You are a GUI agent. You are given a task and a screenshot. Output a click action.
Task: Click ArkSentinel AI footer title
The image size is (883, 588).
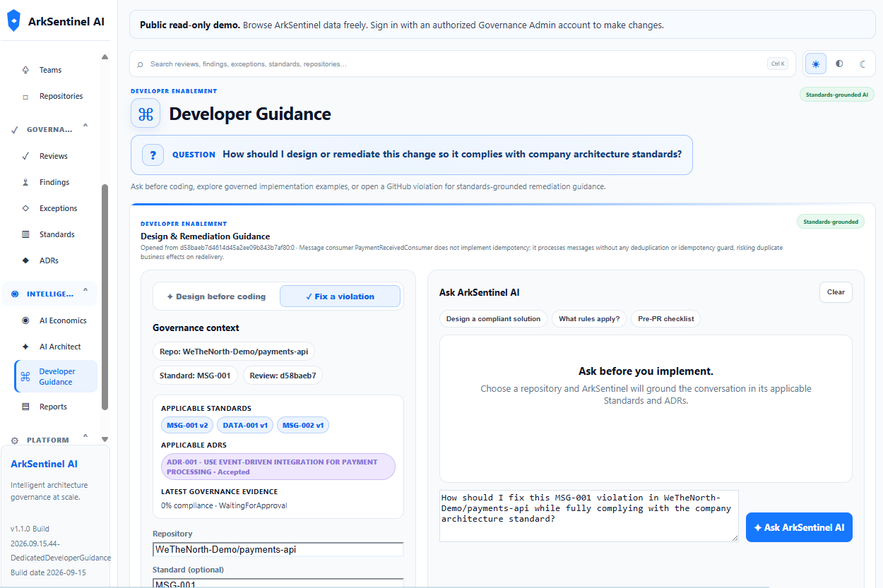tap(44, 464)
